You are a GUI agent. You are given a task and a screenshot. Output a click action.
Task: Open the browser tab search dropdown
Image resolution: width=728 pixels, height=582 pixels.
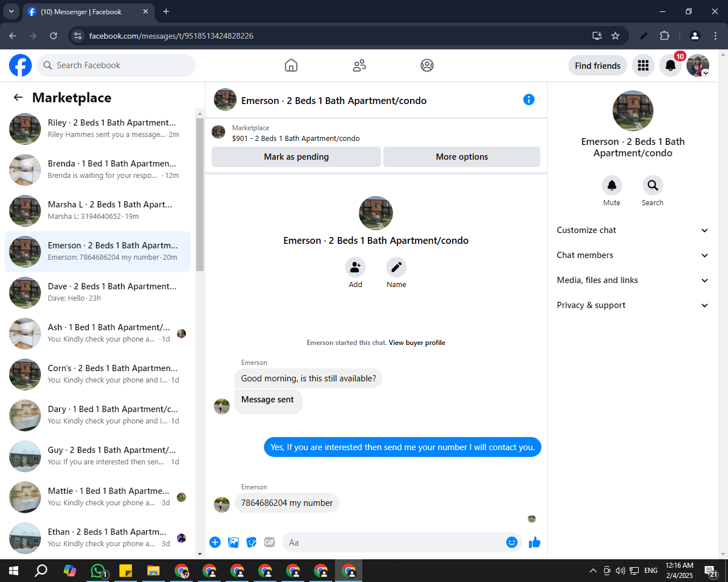(x=11, y=11)
